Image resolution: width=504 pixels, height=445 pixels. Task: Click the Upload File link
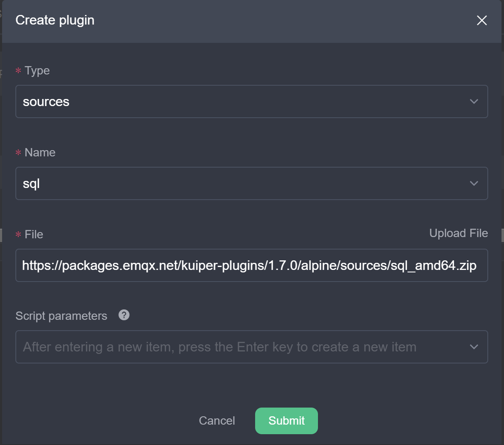pos(458,233)
